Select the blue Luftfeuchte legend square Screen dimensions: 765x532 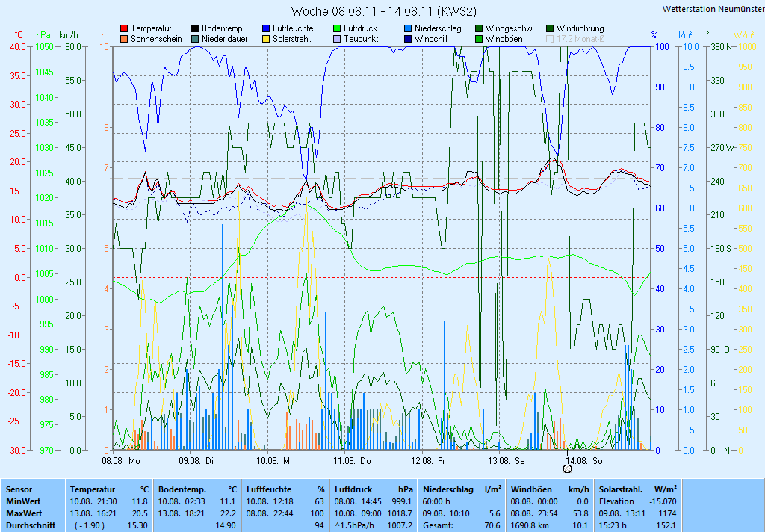point(266,28)
